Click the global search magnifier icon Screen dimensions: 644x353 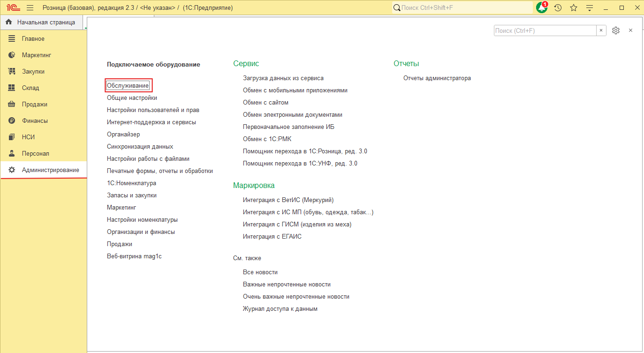point(397,8)
